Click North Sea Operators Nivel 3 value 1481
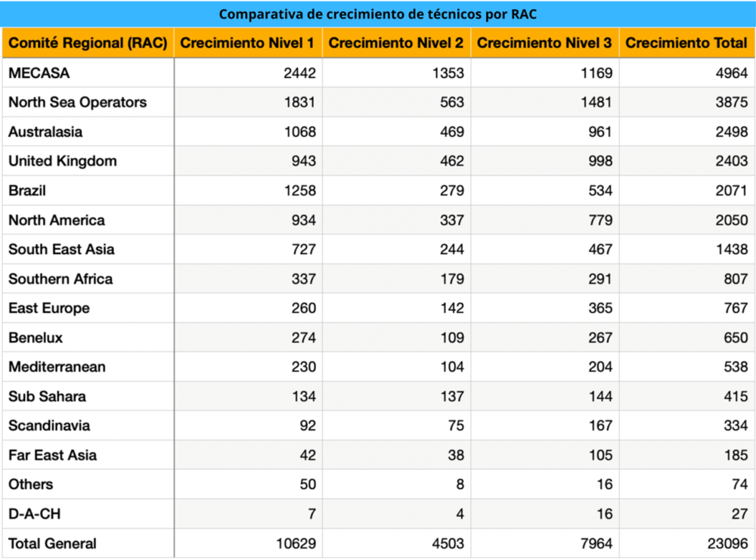 (x=597, y=102)
